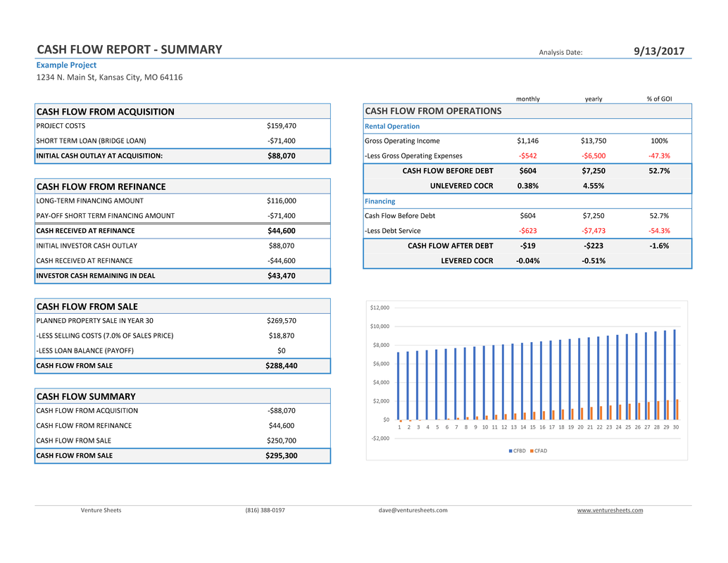Click the 'Financing' subheading
Screen dimensions: 728x563
[379, 201]
